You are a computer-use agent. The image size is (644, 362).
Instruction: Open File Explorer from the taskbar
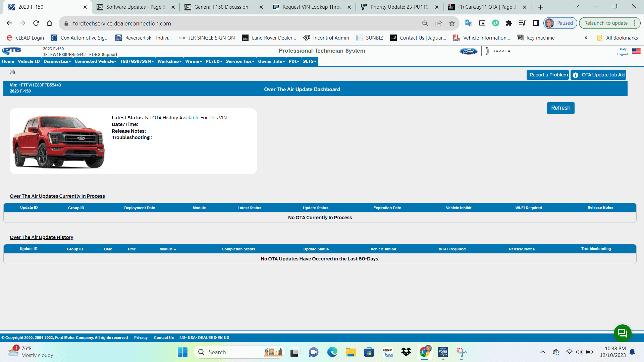click(351, 352)
